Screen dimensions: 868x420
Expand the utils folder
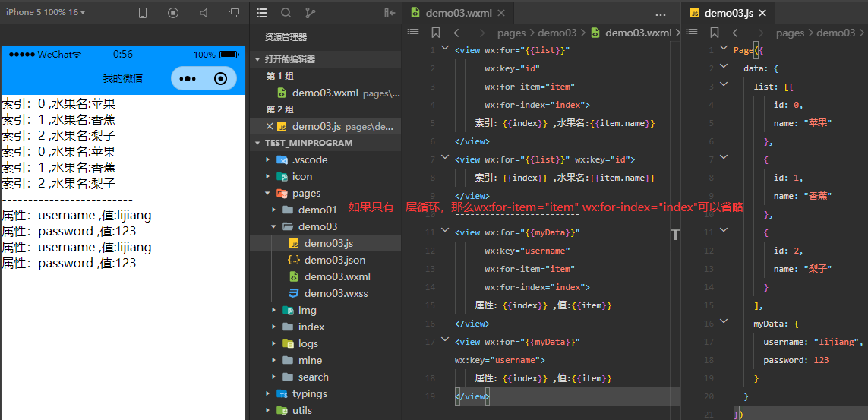(301, 410)
